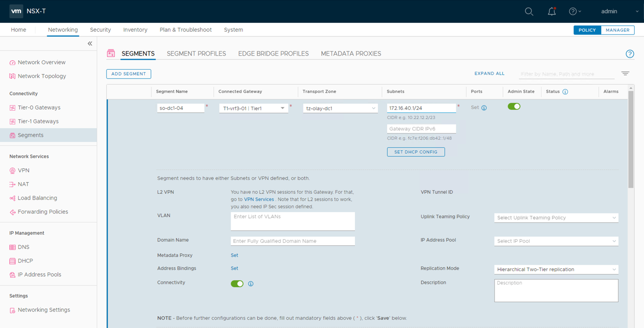Disable the Connectivity toggle

[237, 284]
